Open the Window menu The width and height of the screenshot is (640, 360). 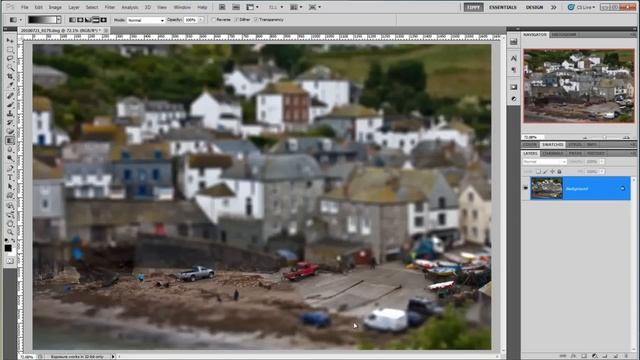182,7
